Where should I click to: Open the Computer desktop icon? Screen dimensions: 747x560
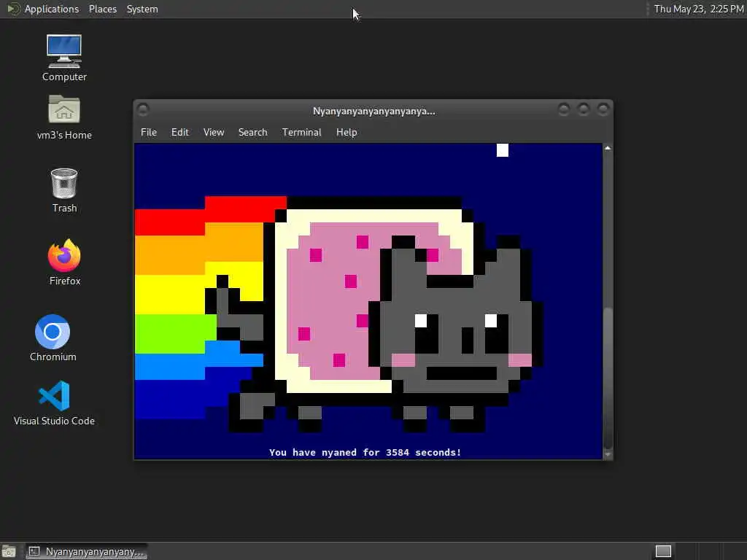pos(64,58)
